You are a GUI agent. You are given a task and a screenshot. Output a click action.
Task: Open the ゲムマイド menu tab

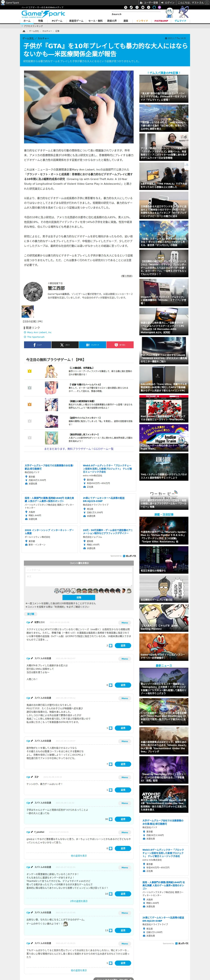click(180, 21)
